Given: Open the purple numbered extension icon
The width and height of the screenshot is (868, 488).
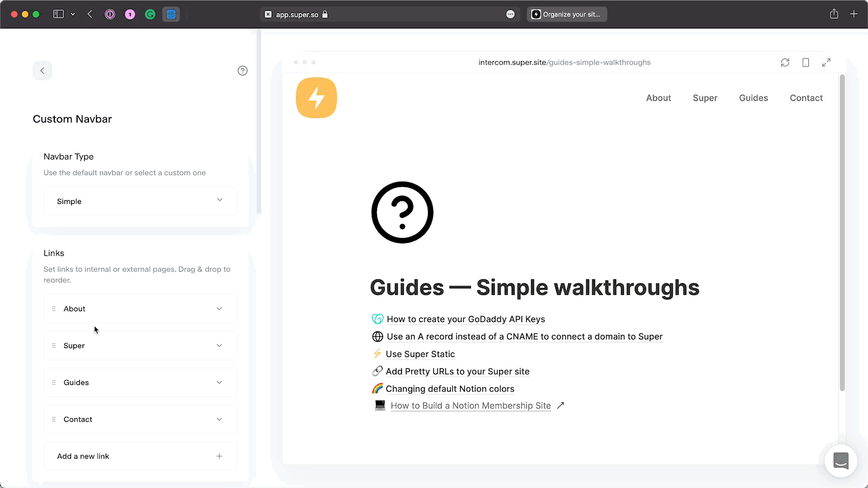Looking at the screenshot, I should pyautogui.click(x=130, y=14).
